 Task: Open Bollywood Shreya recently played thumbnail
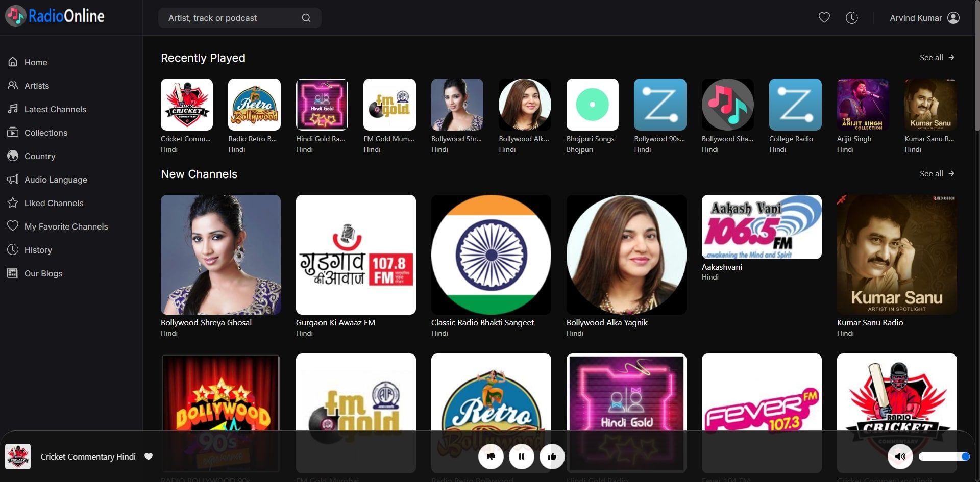(x=457, y=105)
